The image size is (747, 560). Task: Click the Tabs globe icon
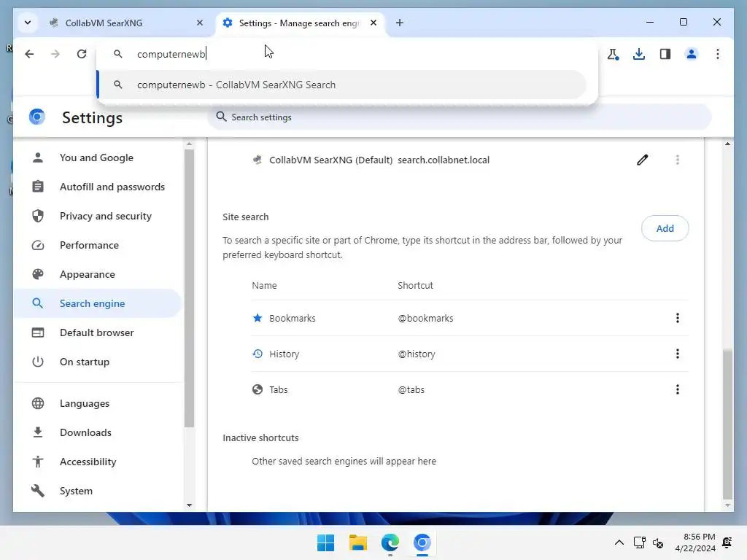click(x=258, y=389)
